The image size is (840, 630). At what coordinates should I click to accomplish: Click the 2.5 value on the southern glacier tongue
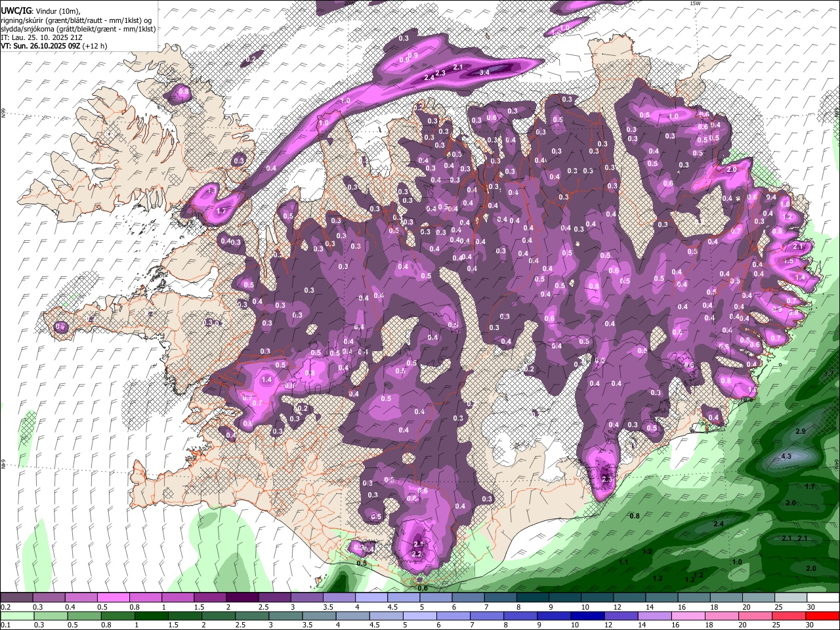(606, 479)
